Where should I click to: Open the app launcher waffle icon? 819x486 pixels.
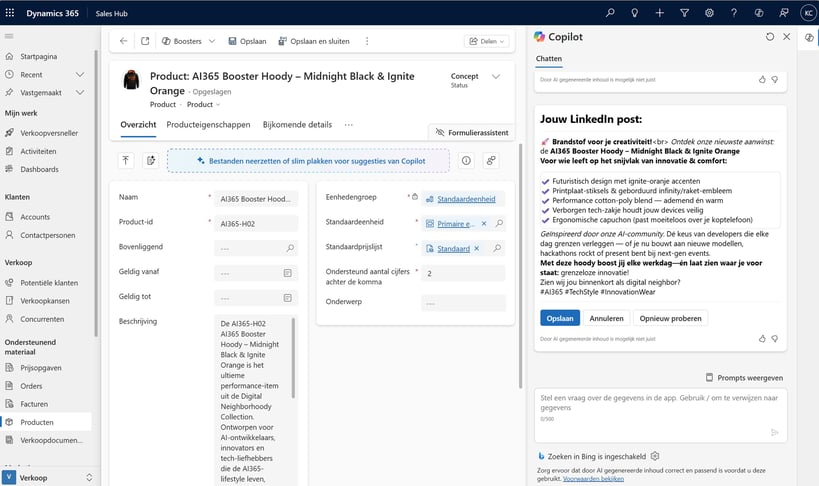[9, 13]
